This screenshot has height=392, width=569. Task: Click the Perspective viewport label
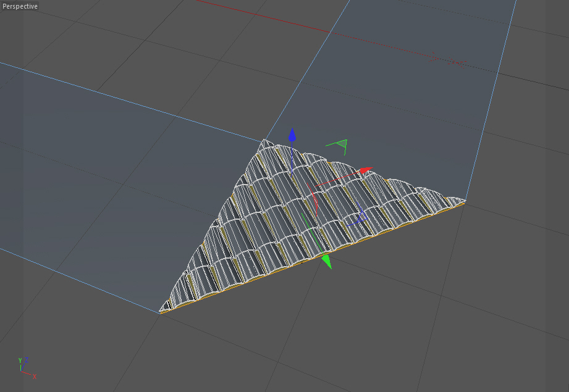pos(20,6)
